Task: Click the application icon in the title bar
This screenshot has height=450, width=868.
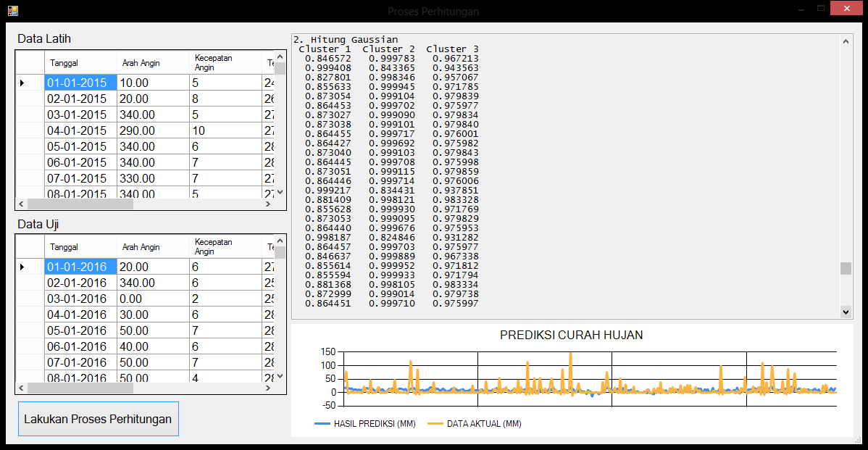Action: [x=13, y=11]
